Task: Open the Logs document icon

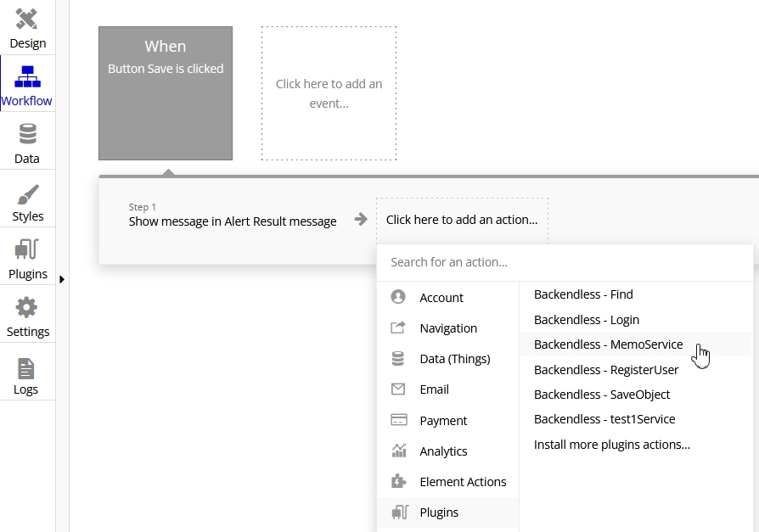Action: (26, 368)
